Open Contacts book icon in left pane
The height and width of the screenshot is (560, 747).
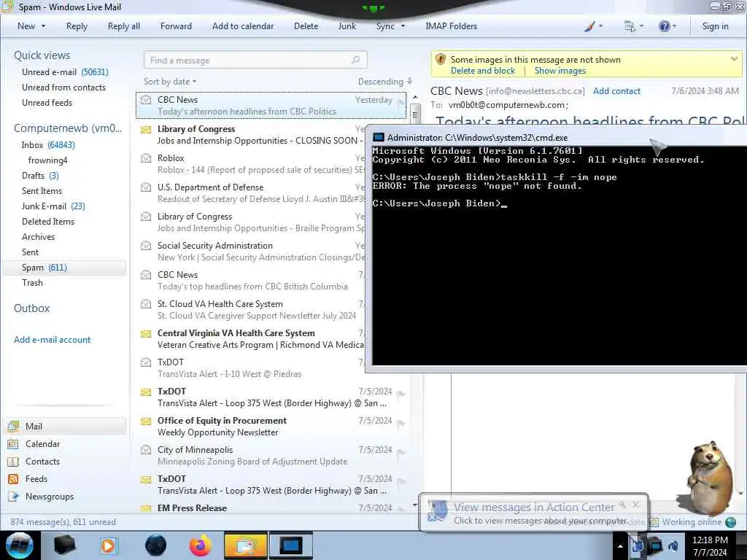coord(13,462)
